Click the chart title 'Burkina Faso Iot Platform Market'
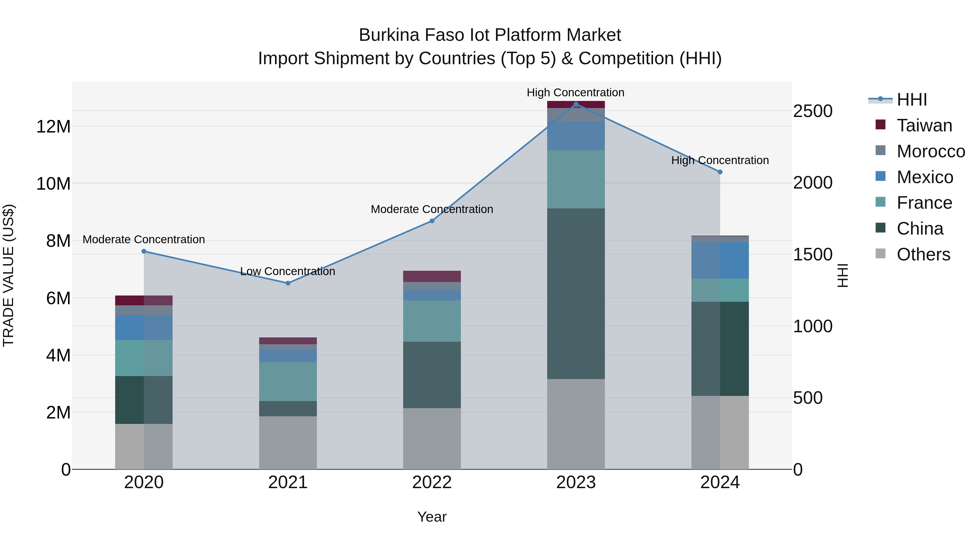Viewport: 980px width, 551px height. click(x=490, y=35)
